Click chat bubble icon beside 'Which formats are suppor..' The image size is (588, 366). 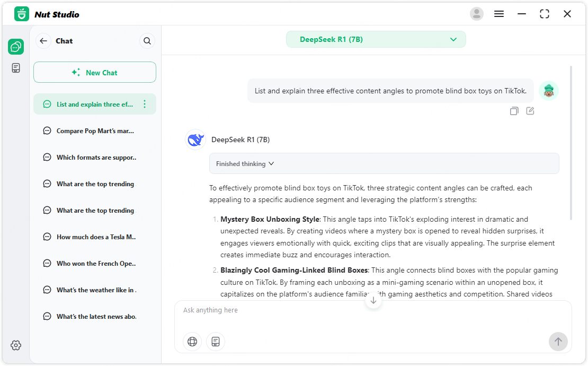(47, 158)
